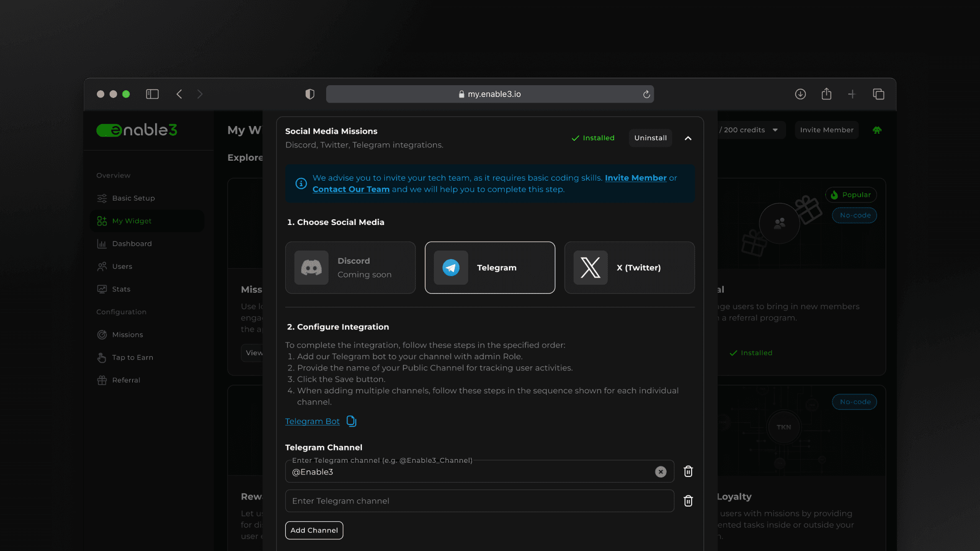This screenshot has height=551, width=980.
Task: Open the Telegram Bot link
Action: pos(312,421)
